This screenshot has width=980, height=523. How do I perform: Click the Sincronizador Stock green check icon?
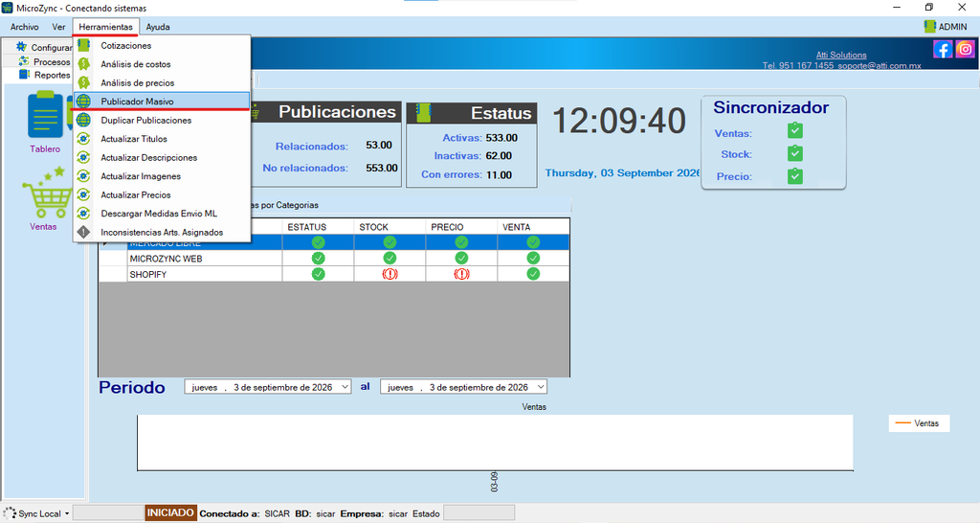pos(795,153)
